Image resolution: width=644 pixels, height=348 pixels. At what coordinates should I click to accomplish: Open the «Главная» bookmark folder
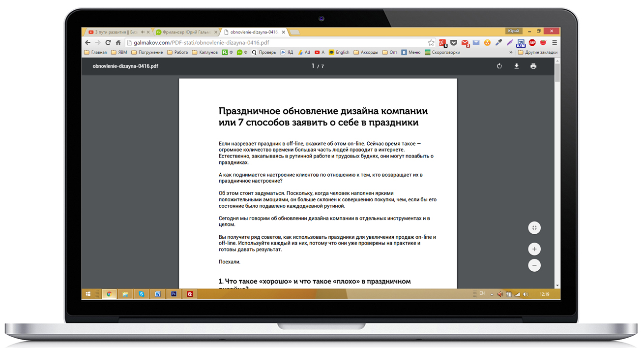(95, 52)
